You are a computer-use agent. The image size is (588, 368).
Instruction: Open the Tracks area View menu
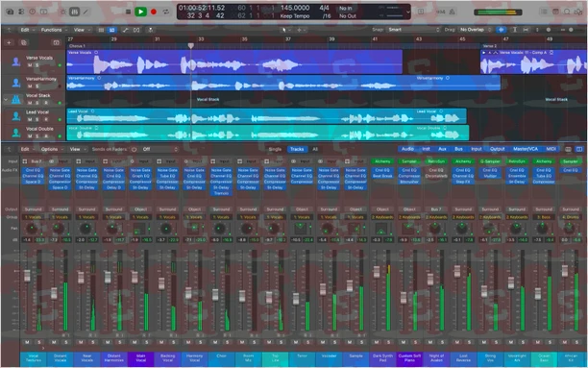pos(81,30)
